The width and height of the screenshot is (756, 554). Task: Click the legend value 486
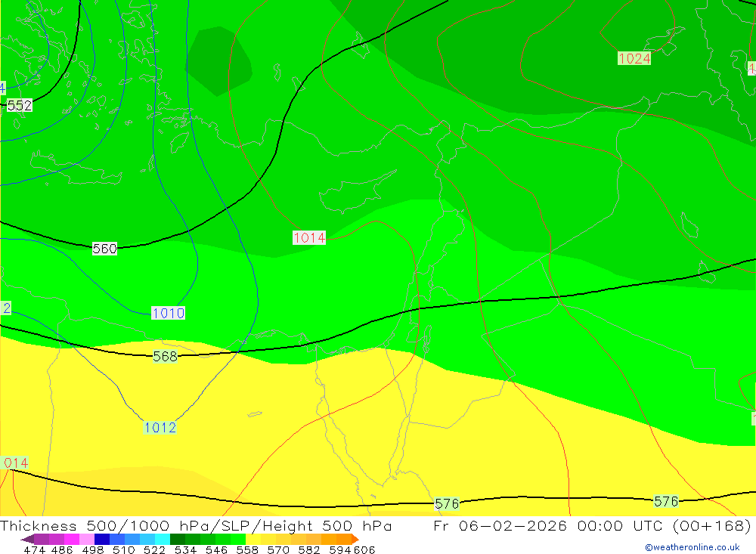(62, 549)
